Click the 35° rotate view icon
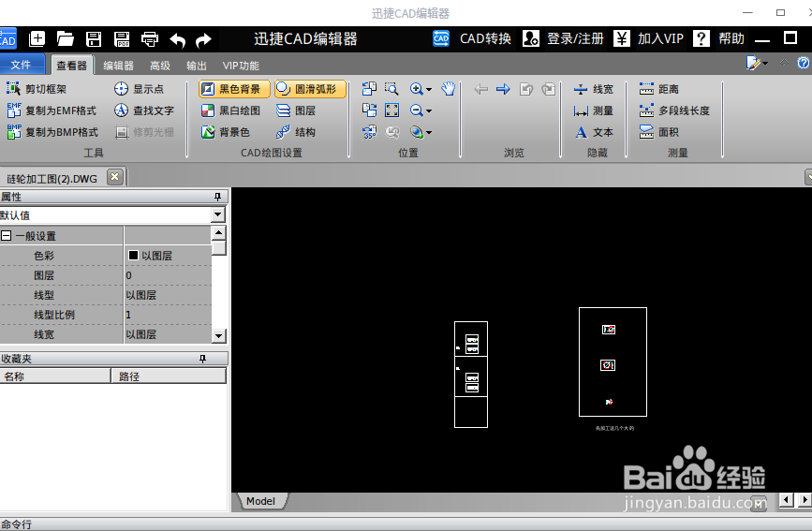Image resolution: width=812 pixels, height=531 pixels. [x=369, y=132]
